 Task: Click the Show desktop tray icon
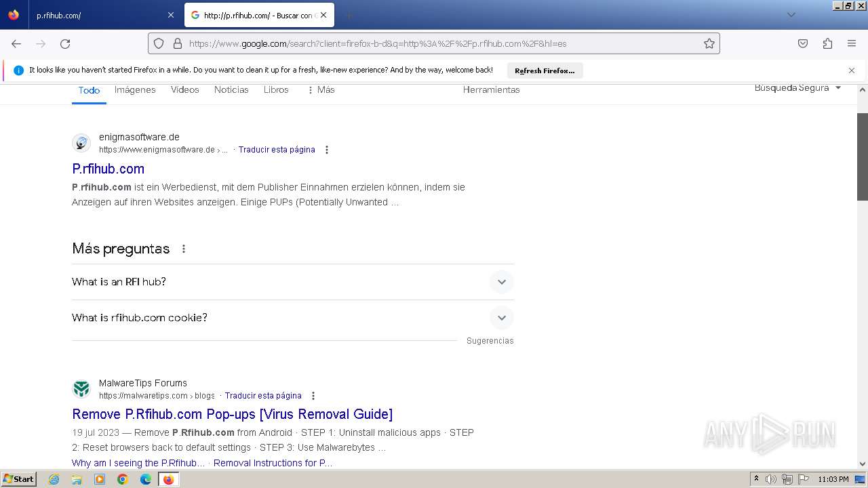pos(860,479)
